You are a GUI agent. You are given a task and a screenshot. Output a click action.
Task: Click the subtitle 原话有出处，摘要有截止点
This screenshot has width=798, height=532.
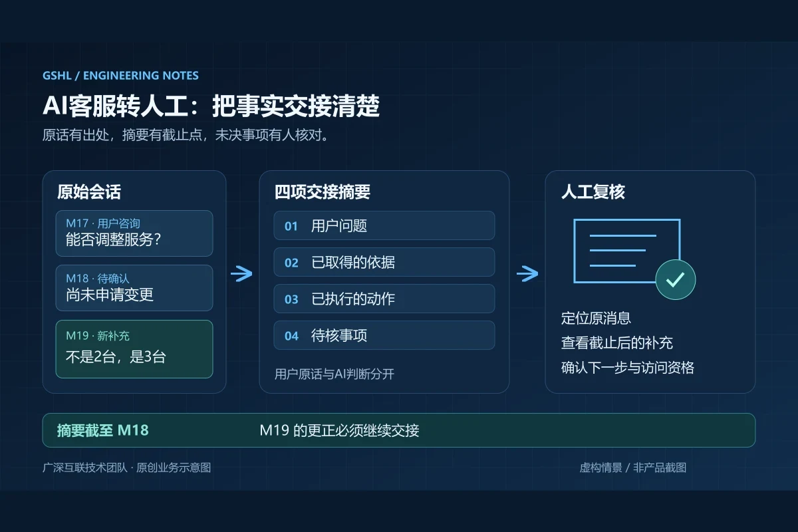point(186,135)
